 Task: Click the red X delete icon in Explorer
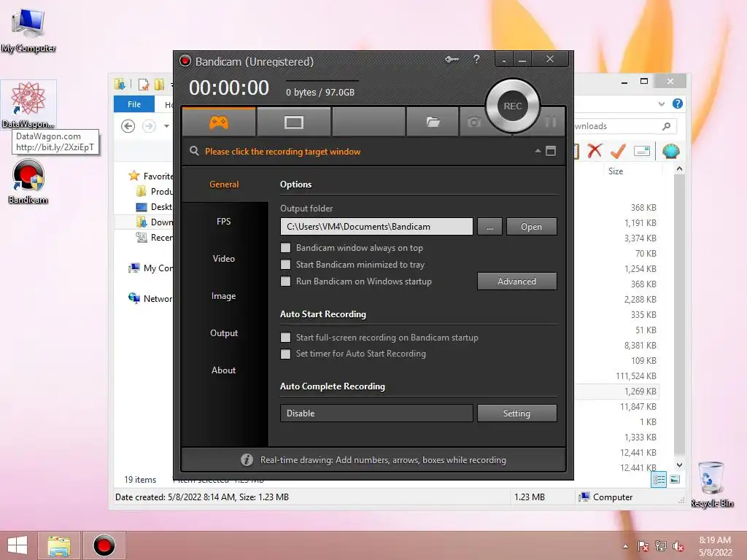pos(595,151)
